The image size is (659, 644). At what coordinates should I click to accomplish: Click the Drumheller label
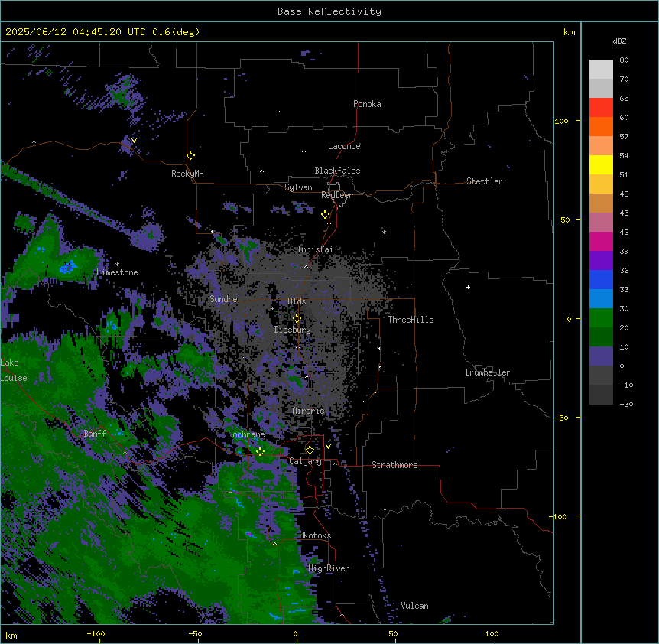(x=488, y=372)
